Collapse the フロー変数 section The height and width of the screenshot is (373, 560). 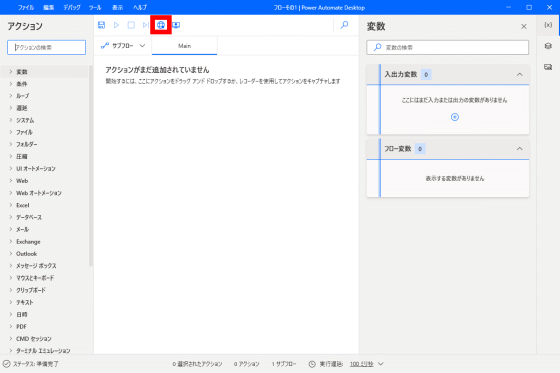click(520, 149)
